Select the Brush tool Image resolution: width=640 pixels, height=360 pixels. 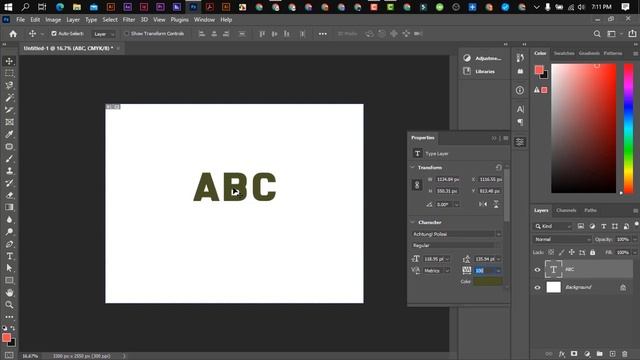pos(9,159)
